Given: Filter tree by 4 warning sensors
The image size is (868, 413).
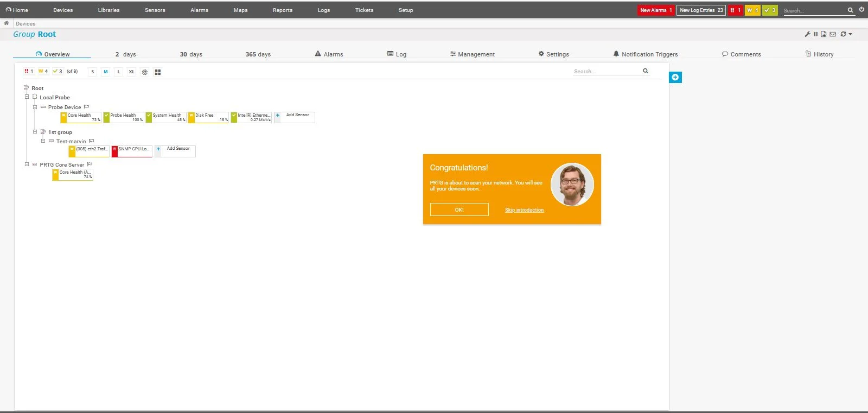Looking at the screenshot, I should 43,72.
